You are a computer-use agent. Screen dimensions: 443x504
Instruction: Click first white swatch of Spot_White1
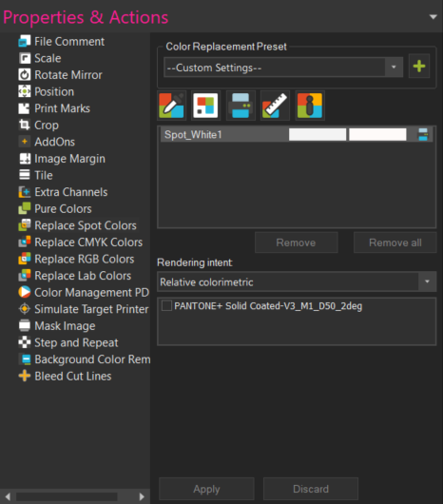tap(318, 134)
